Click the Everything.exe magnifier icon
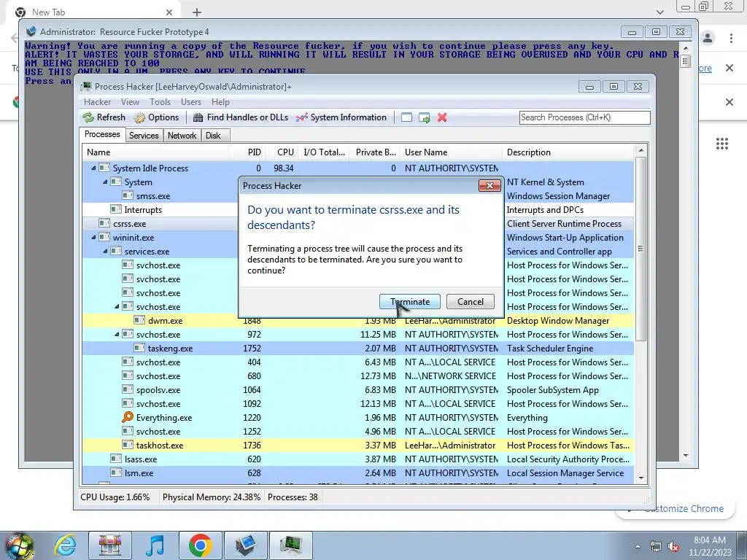Viewport: 747px width, 560px height. point(127,417)
